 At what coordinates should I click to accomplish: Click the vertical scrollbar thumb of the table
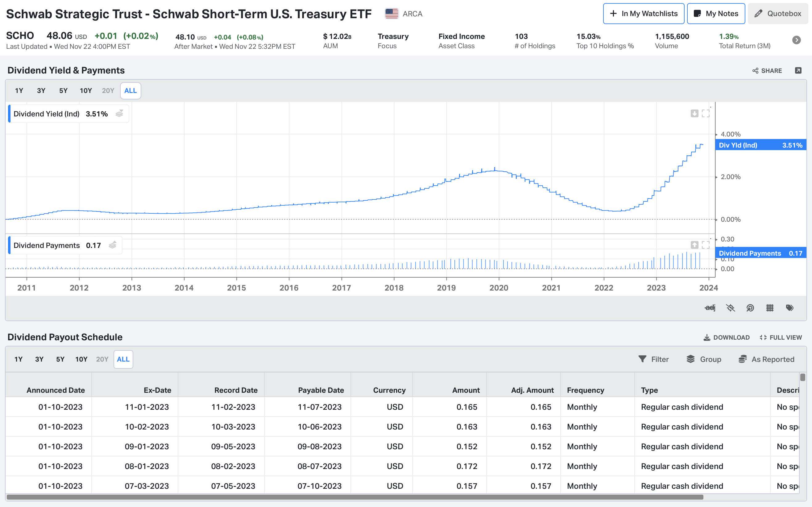[x=803, y=378]
